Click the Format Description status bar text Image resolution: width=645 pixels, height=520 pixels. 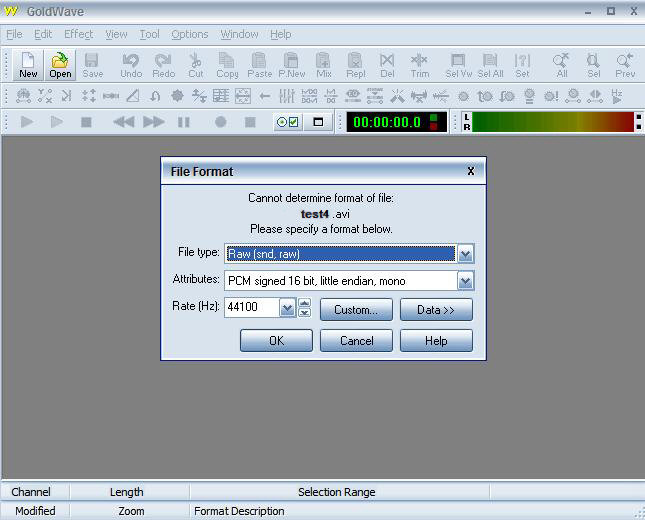pyautogui.click(x=239, y=511)
